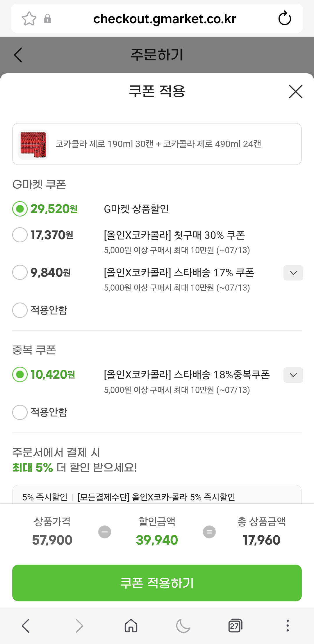Go back with the browser back arrow
Viewport: 314px width, 644px height.
pos(26,626)
